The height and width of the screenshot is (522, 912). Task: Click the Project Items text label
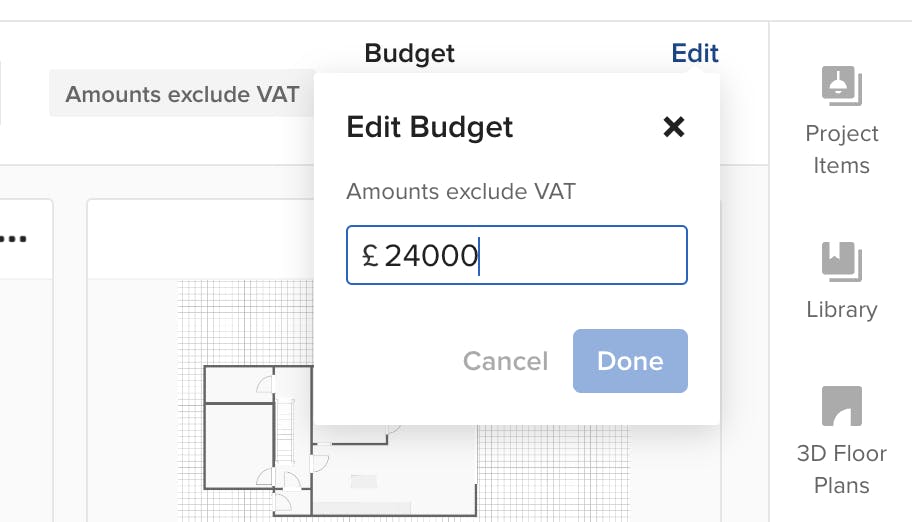(x=841, y=150)
